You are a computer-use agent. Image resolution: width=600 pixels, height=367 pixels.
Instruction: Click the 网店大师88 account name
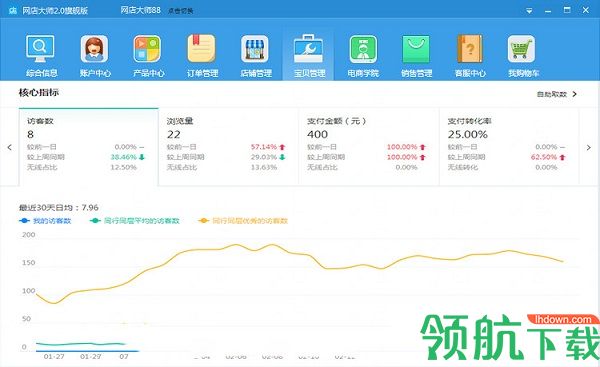140,10
